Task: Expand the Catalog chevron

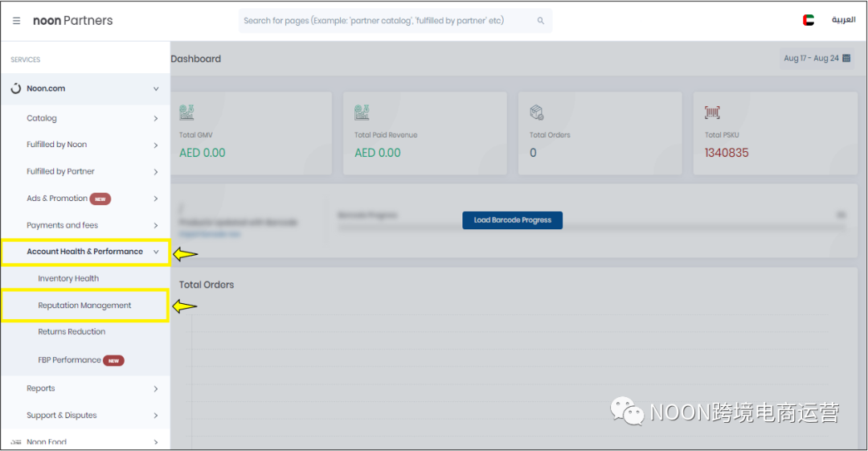Action: coord(156,118)
